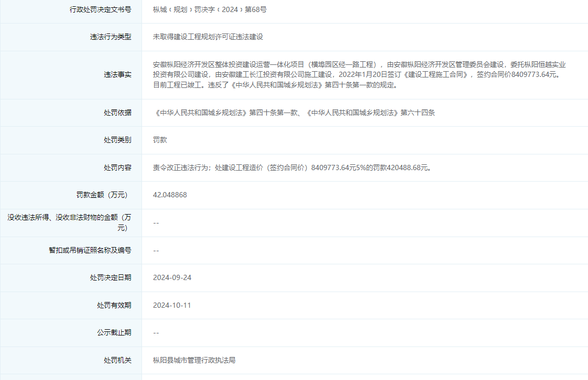Click the 处罚有效期 label
The image size is (588, 380).
[114, 305]
